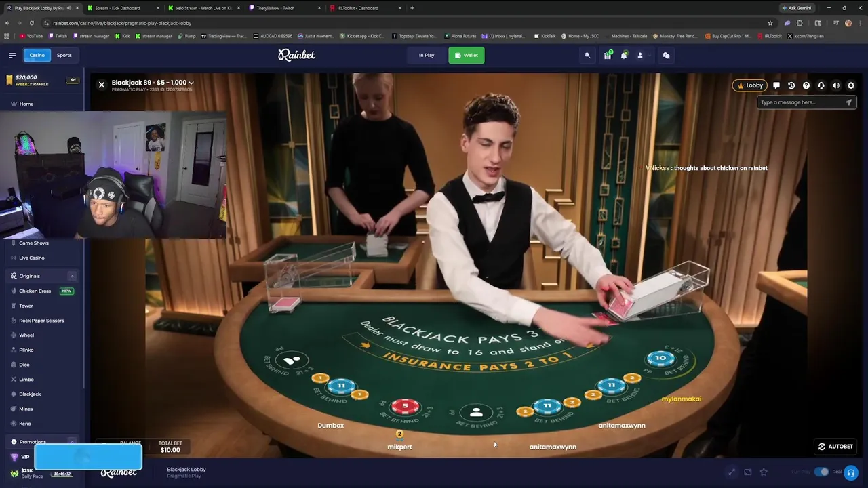Favorite the game with star icon

(764, 472)
